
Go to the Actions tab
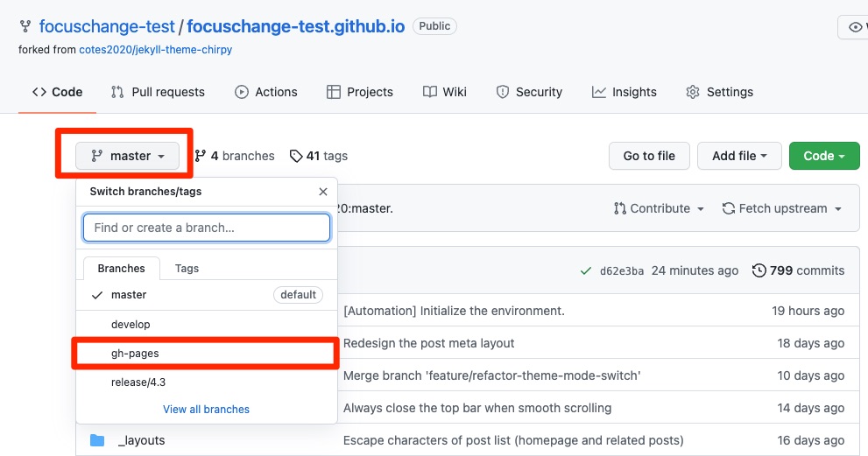[x=266, y=92]
